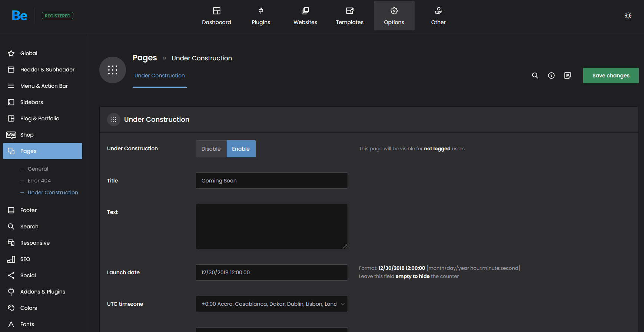Toggle light mode with sun icon
The height and width of the screenshot is (332, 644).
(x=628, y=16)
